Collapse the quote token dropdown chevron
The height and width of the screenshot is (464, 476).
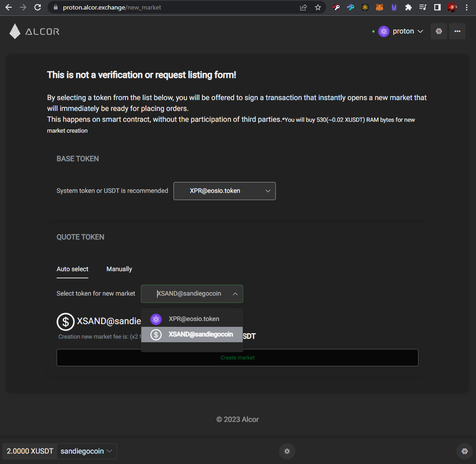[235, 294]
